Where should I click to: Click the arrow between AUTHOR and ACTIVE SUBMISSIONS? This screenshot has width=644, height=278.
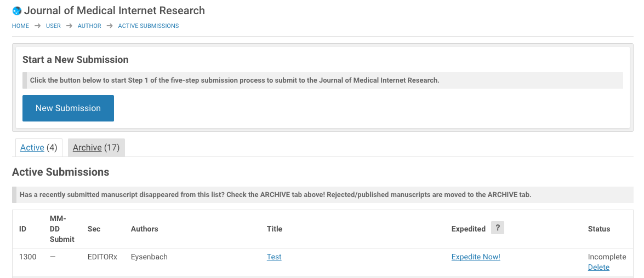110,26
